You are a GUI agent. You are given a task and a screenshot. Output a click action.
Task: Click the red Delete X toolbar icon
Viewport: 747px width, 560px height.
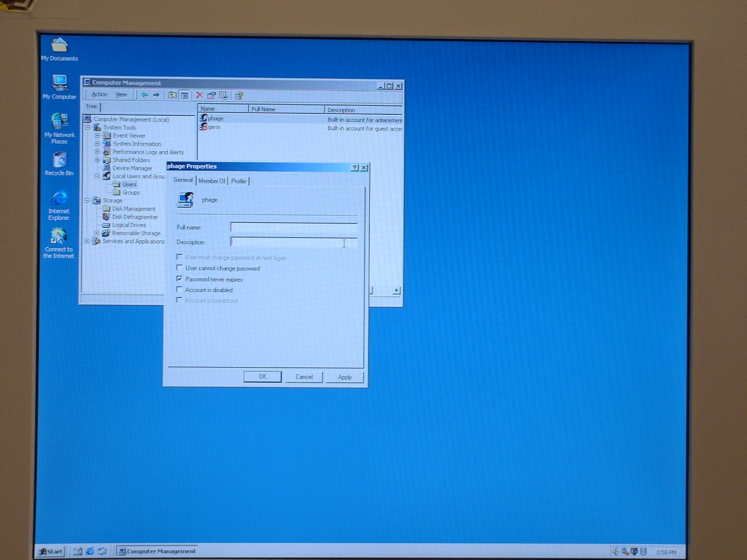pos(199,95)
